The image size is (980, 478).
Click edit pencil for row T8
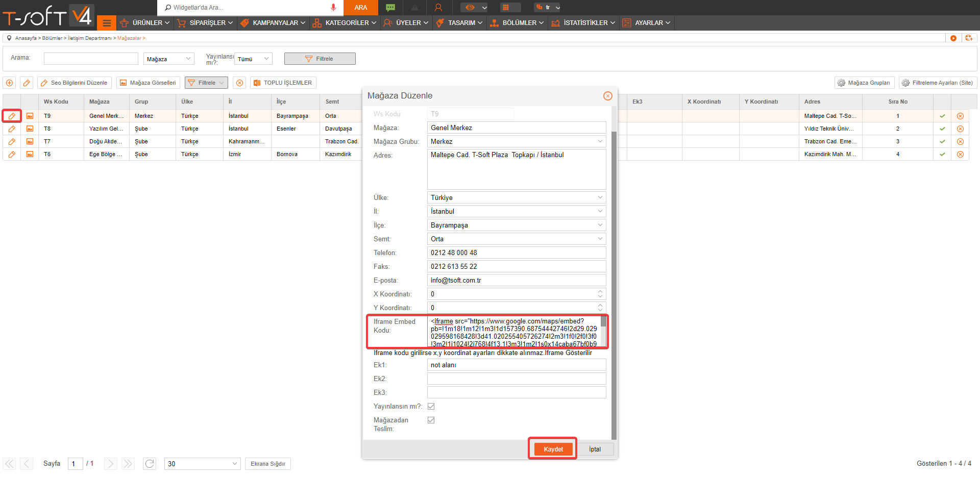pyautogui.click(x=12, y=129)
